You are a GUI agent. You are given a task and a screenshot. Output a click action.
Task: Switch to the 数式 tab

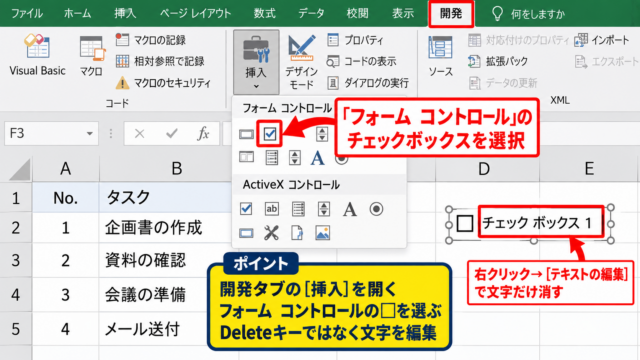click(264, 13)
